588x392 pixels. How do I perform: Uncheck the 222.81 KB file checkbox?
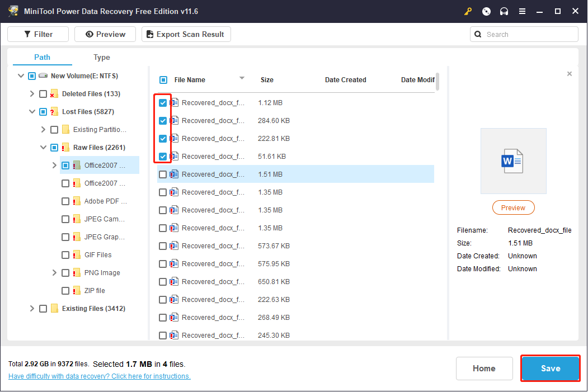163,139
